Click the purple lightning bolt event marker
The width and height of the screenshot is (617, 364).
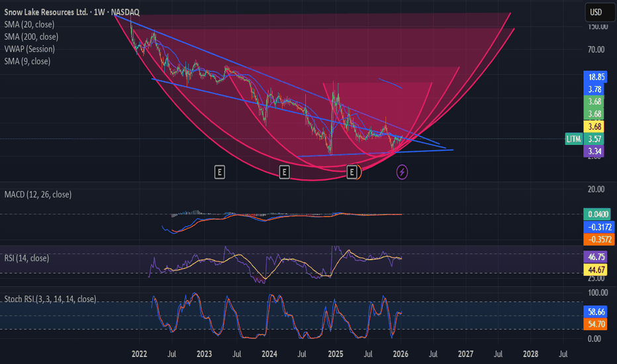point(402,172)
